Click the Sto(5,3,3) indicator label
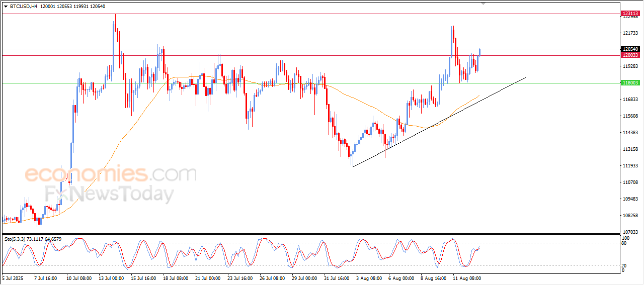This screenshot has width=644, height=285. tap(33, 239)
